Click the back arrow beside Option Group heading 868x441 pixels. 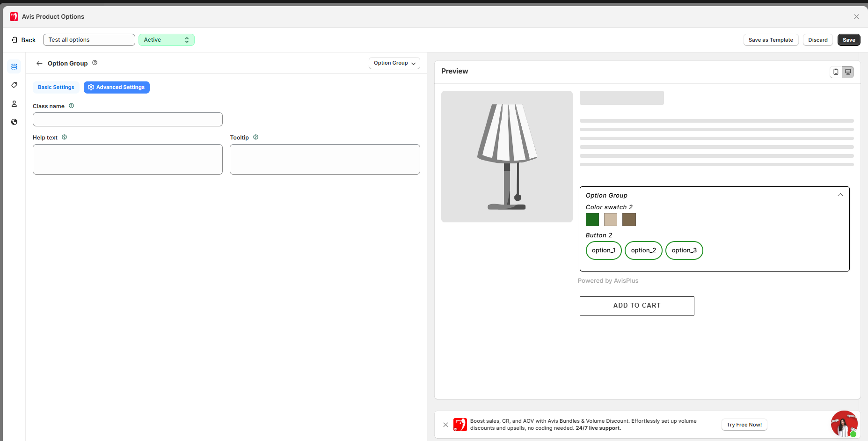[39, 63]
